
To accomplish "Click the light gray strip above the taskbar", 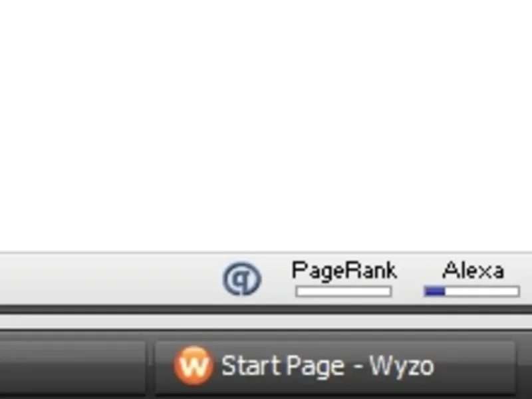I will point(266,322).
